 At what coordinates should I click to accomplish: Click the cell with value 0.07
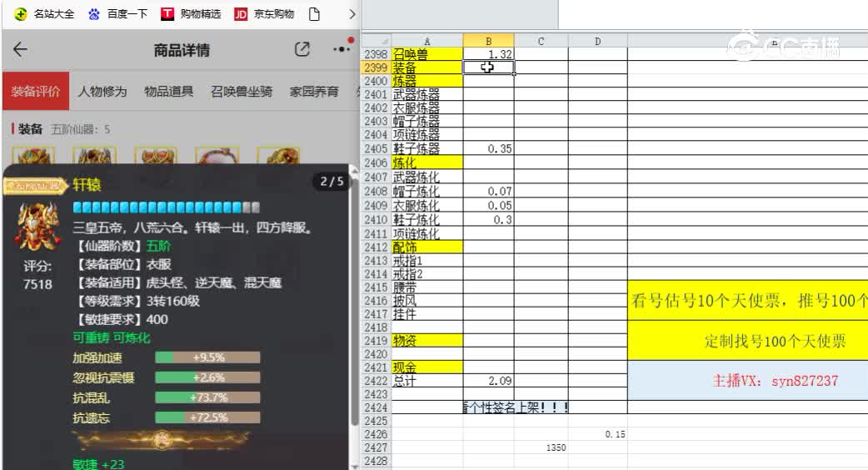pos(488,191)
